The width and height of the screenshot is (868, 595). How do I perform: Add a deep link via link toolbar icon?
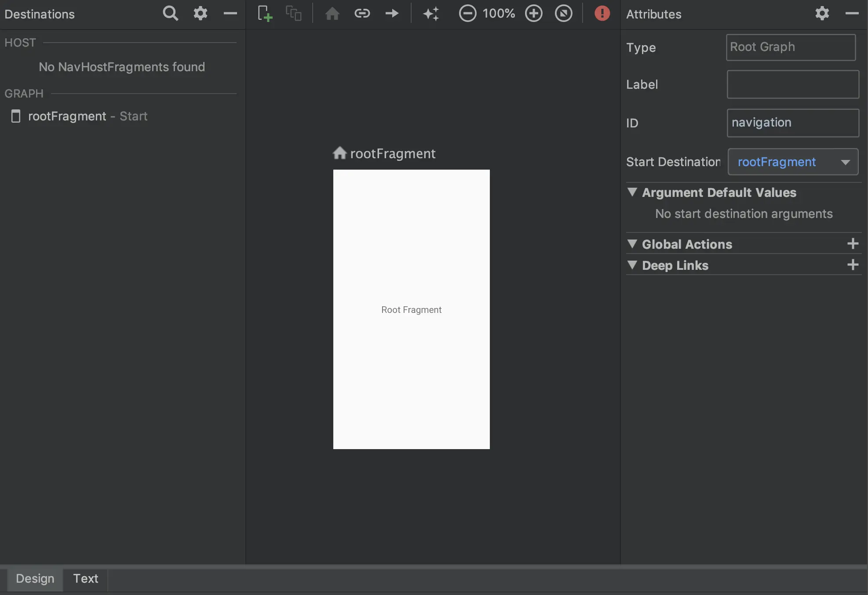pyautogui.click(x=362, y=14)
